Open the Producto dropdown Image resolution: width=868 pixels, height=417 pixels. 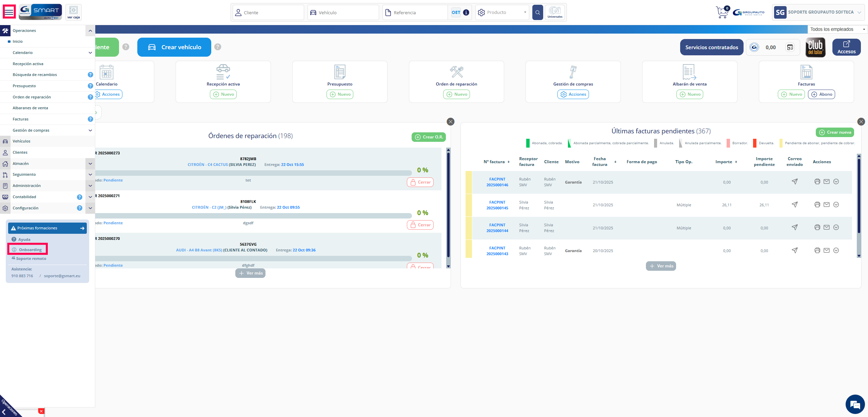tap(502, 13)
